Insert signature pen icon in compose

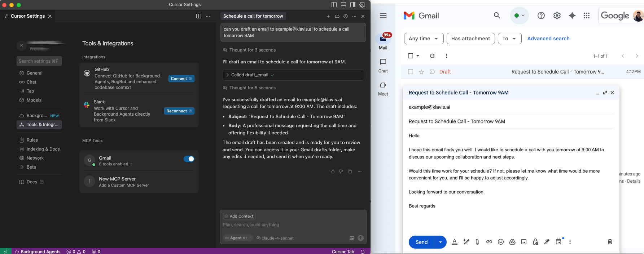547,242
